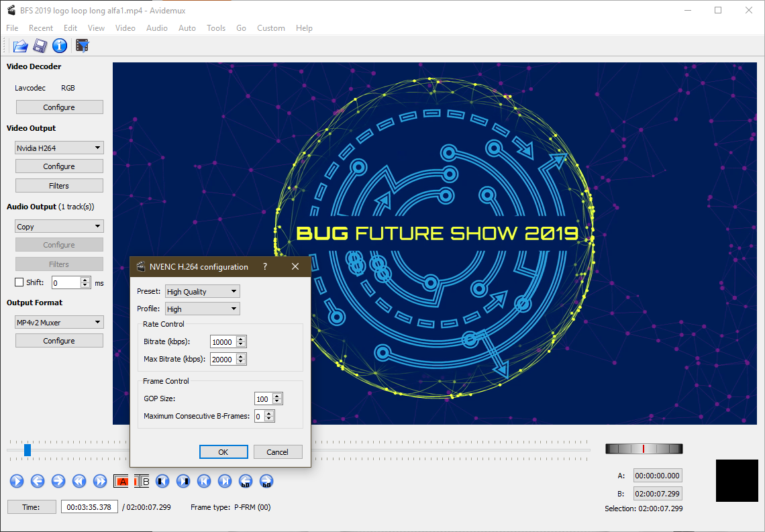This screenshot has width=765, height=532.
Task: Click the Save video floppy icon
Action: (40, 46)
